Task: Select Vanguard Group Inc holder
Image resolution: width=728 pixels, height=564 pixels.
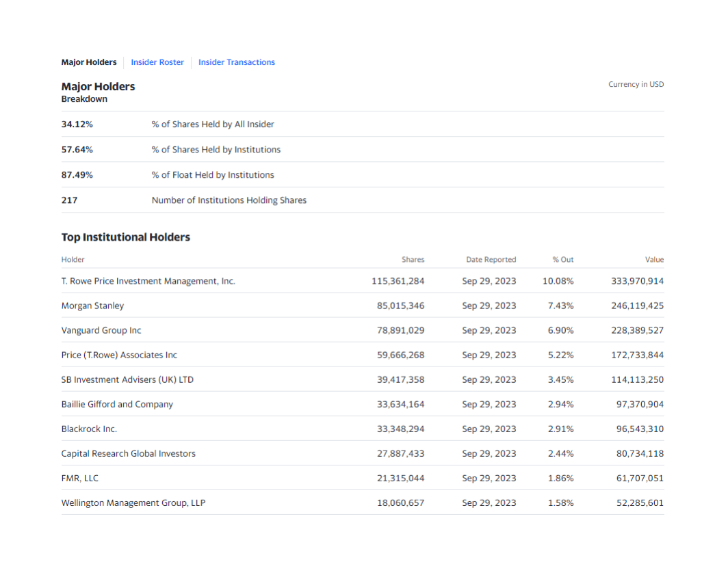Action: coord(101,330)
